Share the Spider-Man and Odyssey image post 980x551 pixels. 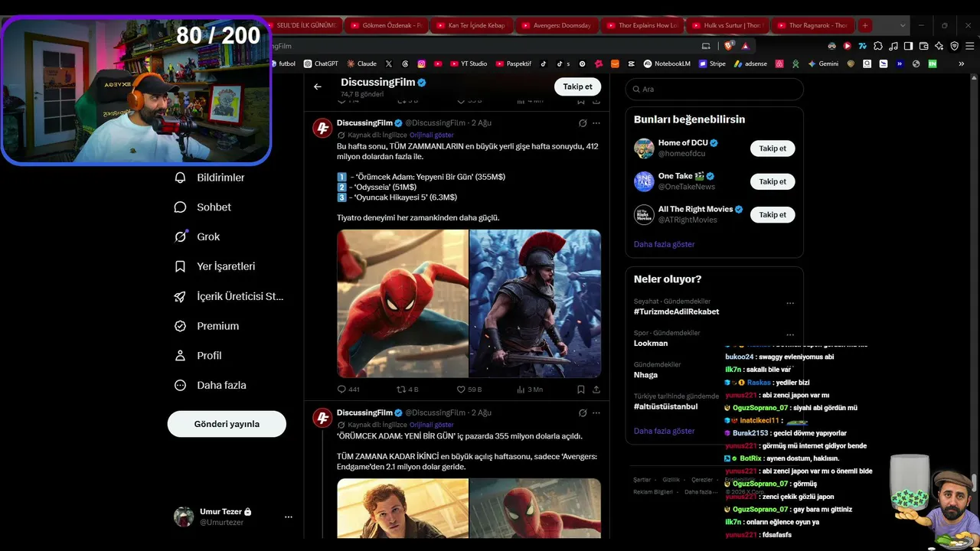coord(596,390)
